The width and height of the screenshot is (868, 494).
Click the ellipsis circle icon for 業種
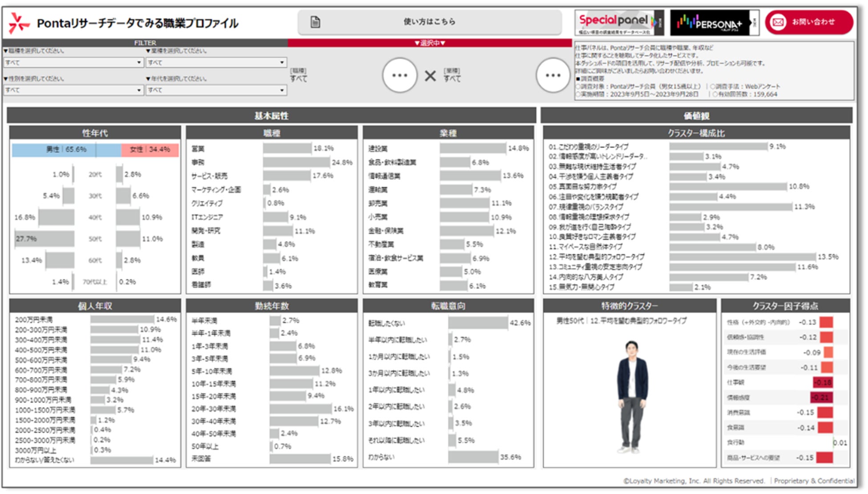pyautogui.click(x=553, y=75)
